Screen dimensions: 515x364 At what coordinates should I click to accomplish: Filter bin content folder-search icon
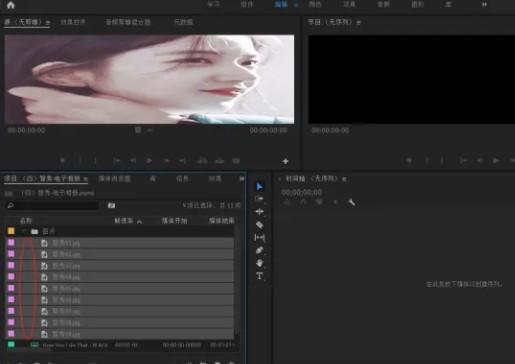111,205
